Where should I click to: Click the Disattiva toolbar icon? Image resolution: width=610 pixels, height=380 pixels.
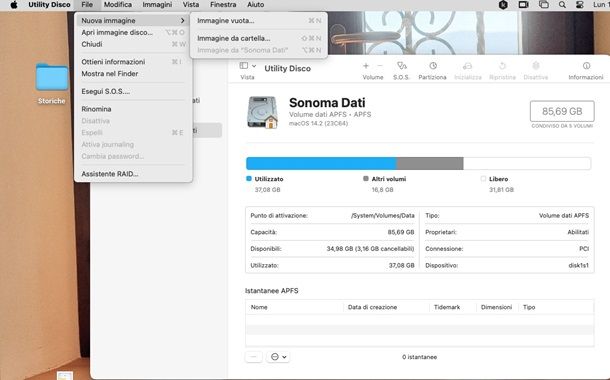point(536,66)
